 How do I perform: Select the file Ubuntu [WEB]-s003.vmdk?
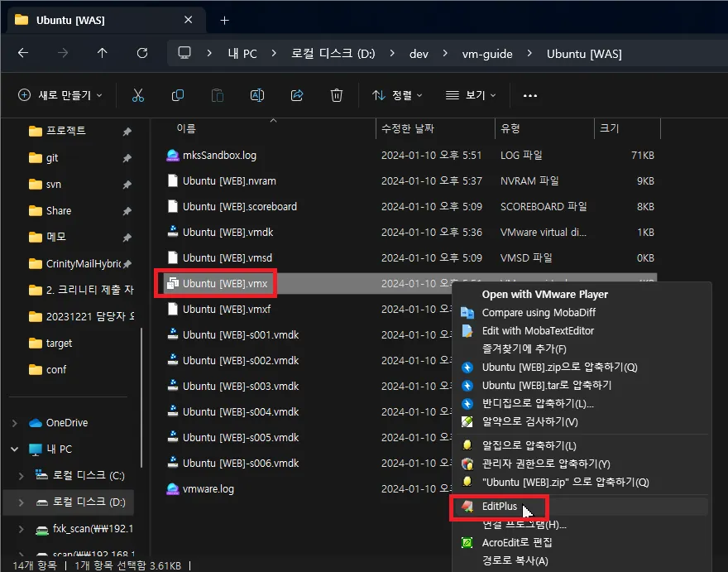(x=241, y=386)
